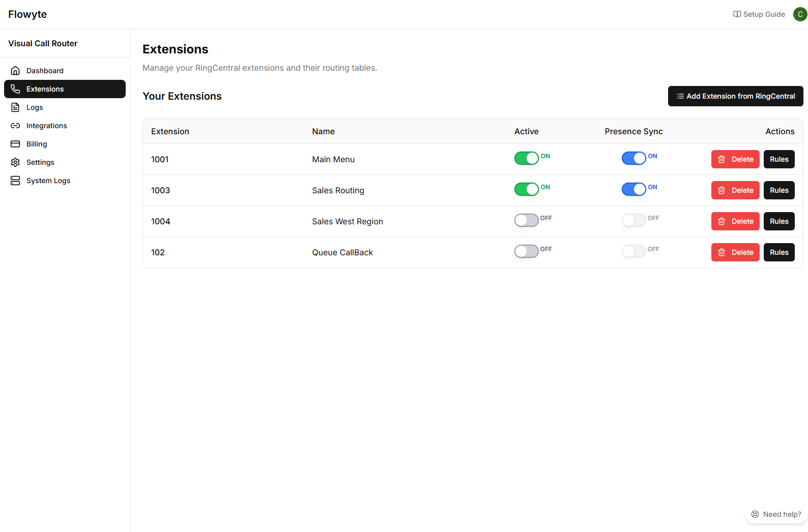The image size is (808, 532).
Task: Open the Setup Guide link
Action: click(759, 14)
